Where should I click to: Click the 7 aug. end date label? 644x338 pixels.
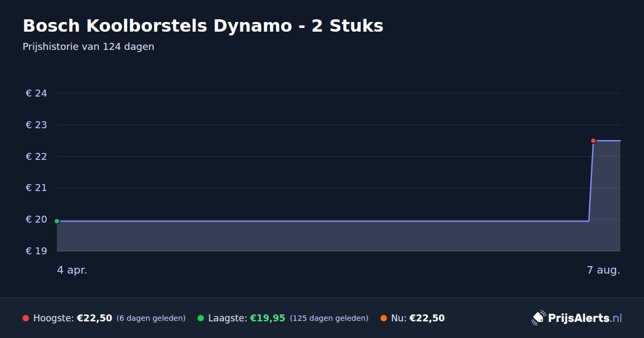point(603,270)
